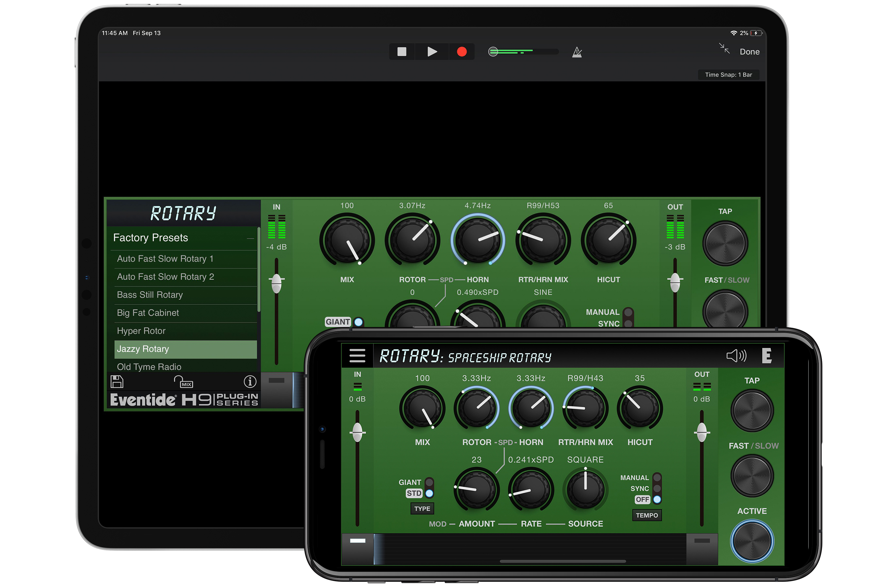Stop playback in the iPad transport bar
This screenshot has height=588, width=893.
401,51
